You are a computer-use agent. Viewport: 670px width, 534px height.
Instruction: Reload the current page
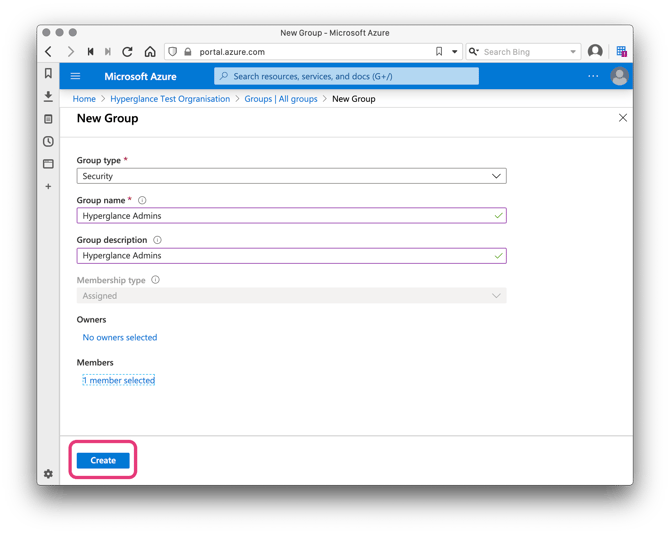click(x=127, y=52)
